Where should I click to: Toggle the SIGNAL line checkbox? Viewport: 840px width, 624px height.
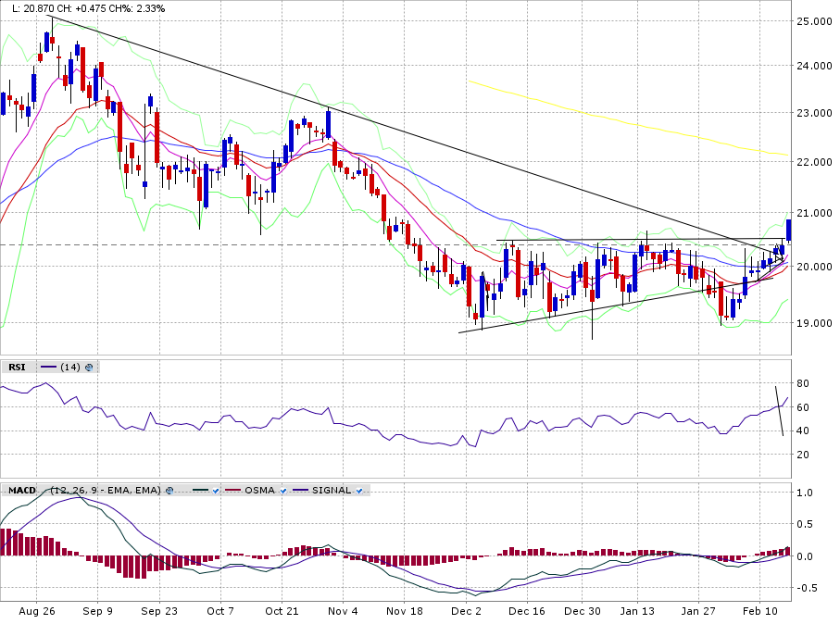(359, 491)
